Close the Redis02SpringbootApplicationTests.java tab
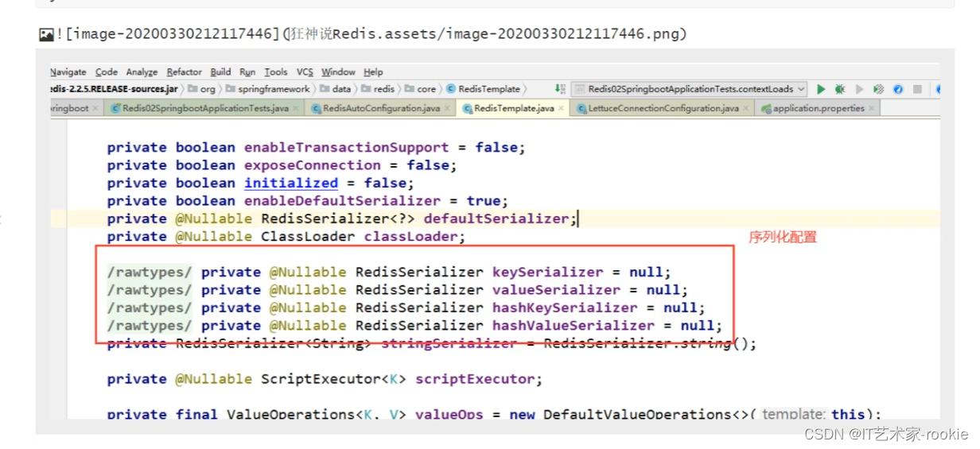This screenshot has width=980, height=449. [297, 108]
